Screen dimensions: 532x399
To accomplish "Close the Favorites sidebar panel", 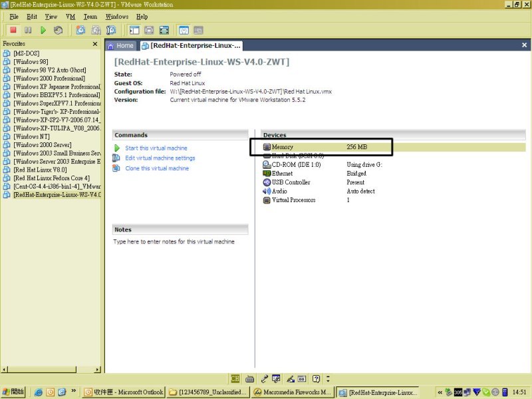I will click(95, 44).
